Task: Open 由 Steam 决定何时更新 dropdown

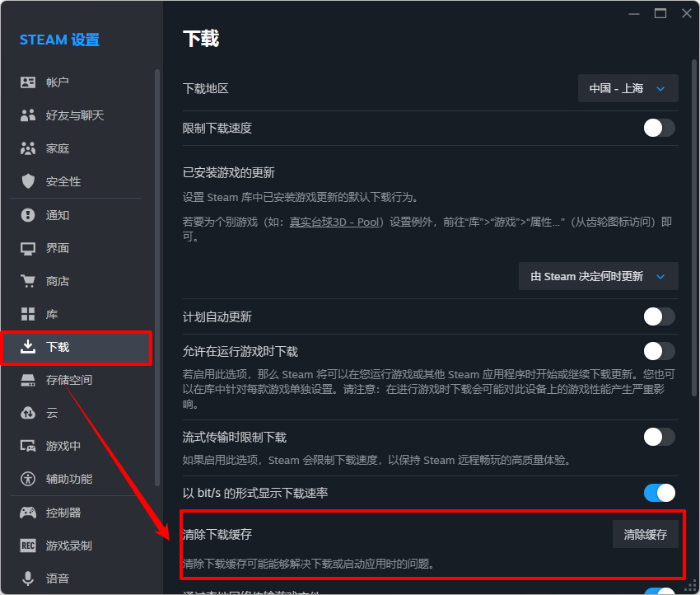Action: pyautogui.click(x=598, y=276)
